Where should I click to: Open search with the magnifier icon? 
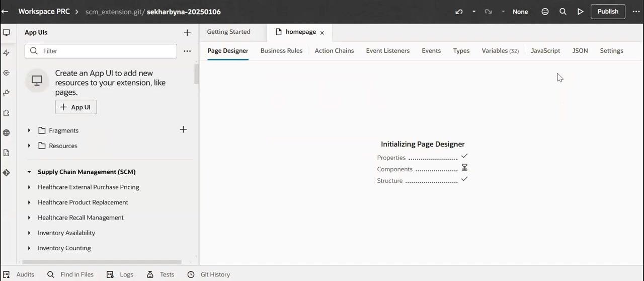(x=563, y=12)
